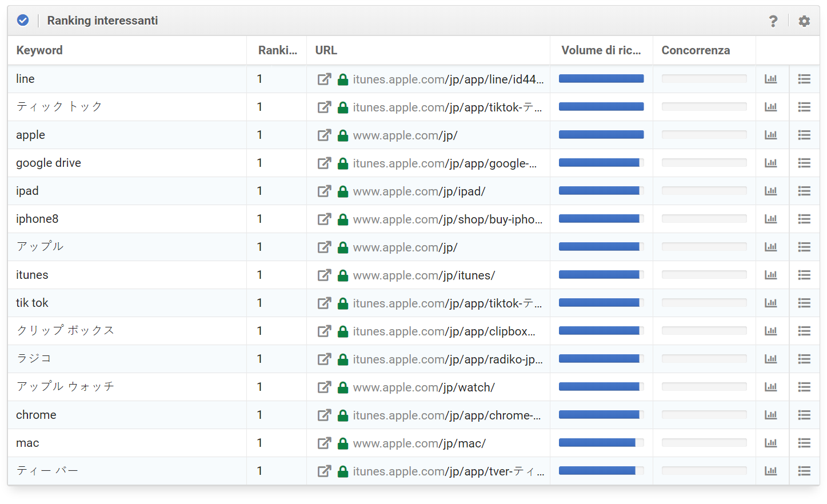The image size is (827, 504).
Task: Open the list icon for the ipad row
Action: pos(804,191)
